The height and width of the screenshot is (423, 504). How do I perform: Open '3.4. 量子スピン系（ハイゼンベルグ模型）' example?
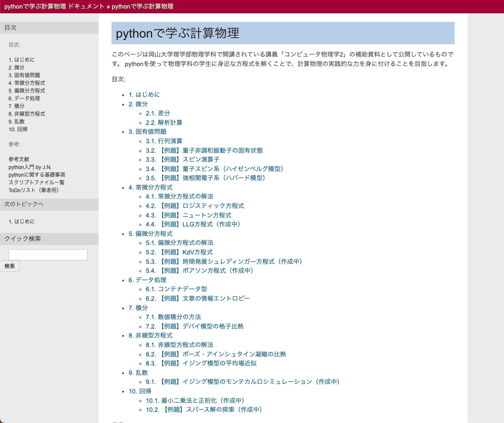(x=215, y=169)
